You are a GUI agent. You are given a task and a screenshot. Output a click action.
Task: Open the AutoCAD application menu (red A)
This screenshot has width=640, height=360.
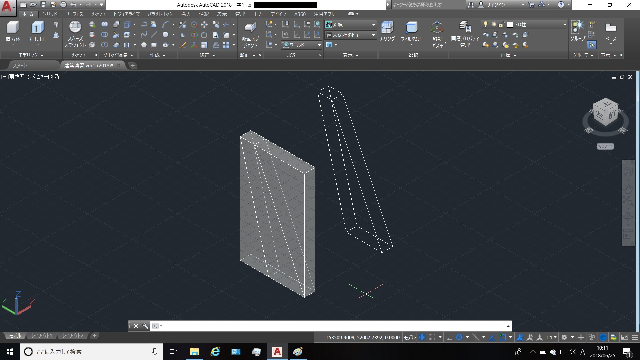7,7
